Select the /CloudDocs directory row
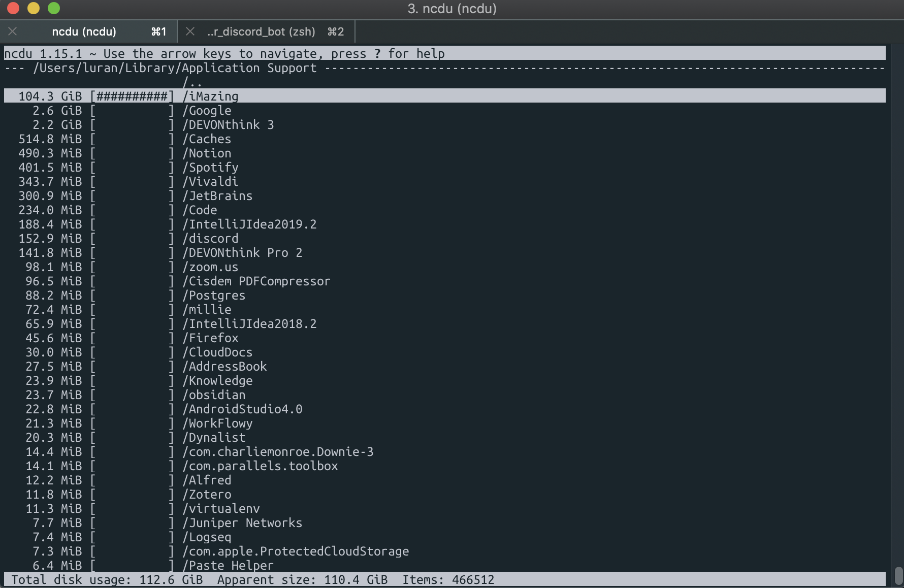Image resolution: width=904 pixels, height=588 pixels. coord(445,352)
